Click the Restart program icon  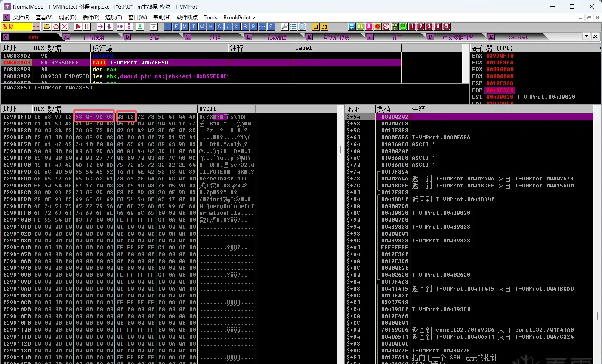coord(56,27)
